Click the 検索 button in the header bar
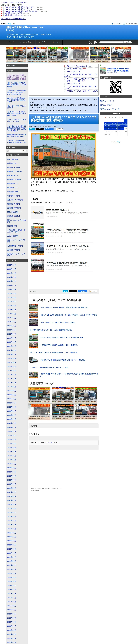The width and height of the screenshot is (138, 644). [127, 43]
